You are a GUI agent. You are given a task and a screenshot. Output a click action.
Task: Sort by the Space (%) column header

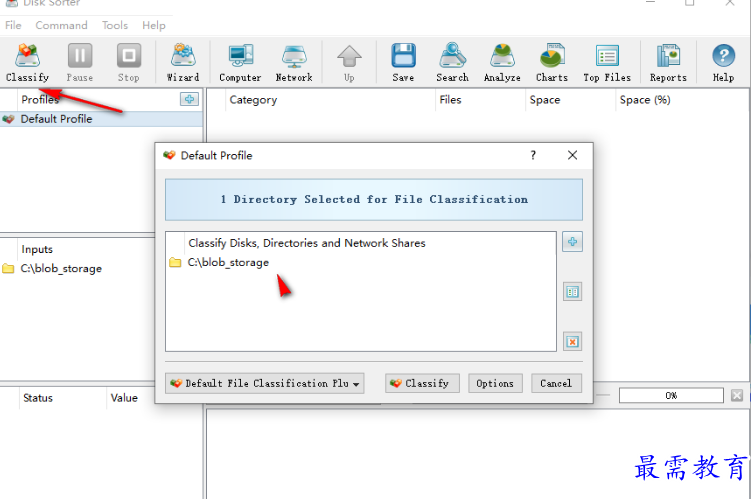(682, 100)
